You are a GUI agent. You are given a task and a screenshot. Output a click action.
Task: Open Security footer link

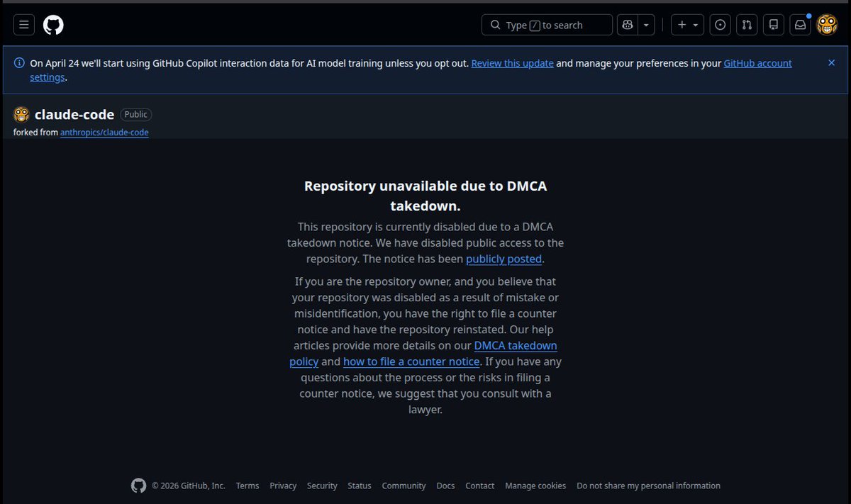322,486
